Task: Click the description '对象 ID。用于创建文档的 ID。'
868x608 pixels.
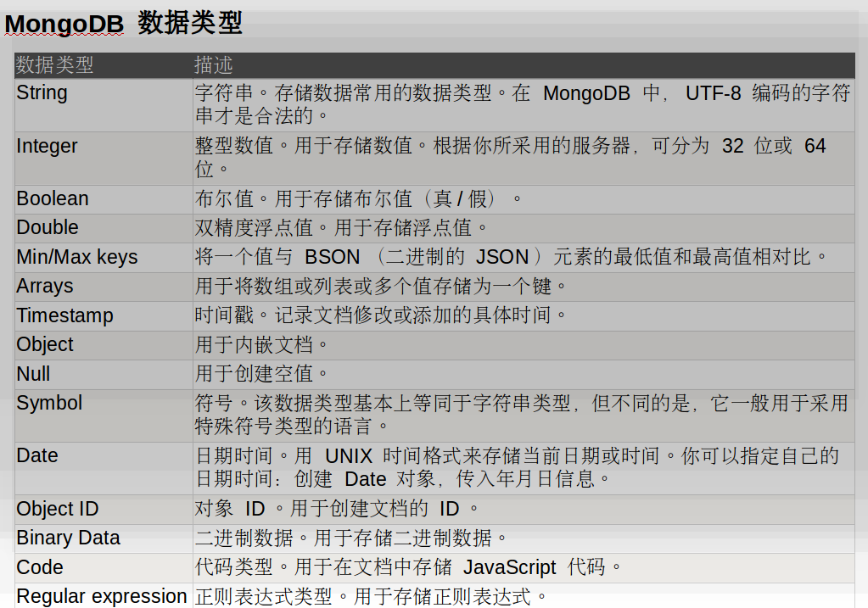Action: [x=524, y=509]
